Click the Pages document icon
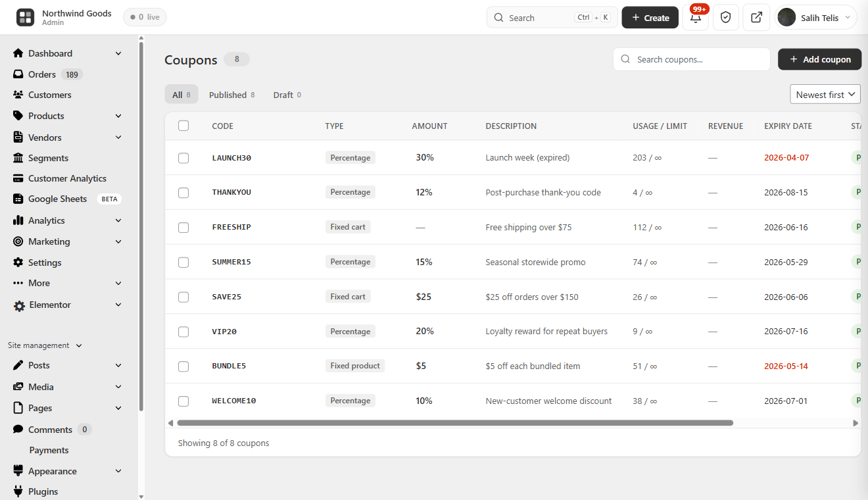This screenshot has width=868, height=500. (x=18, y=408)
